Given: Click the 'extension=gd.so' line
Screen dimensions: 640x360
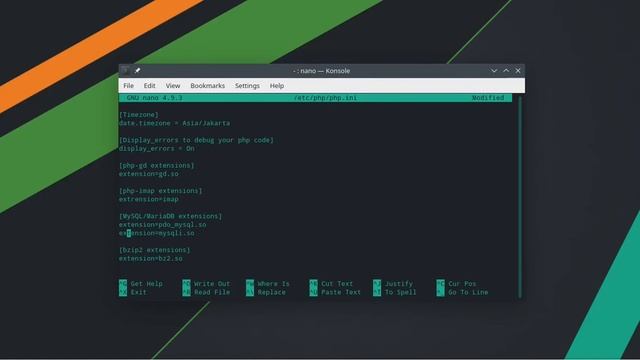Looking at the screenshot, I should (x=149, y=174).
